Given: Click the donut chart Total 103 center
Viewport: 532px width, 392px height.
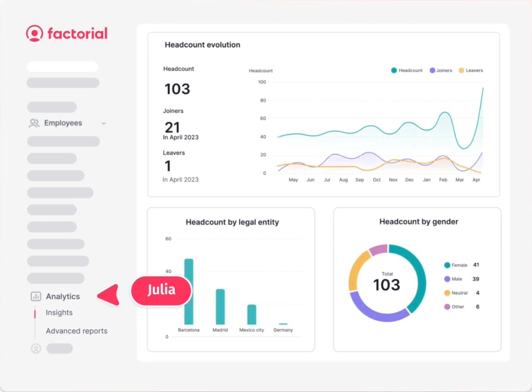Looking at the screenshot, I should tap(387, 283).
